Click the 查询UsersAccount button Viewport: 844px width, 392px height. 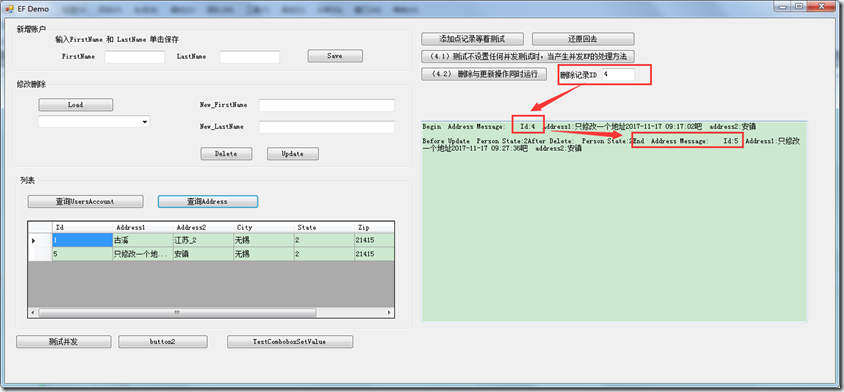point(86,201)
